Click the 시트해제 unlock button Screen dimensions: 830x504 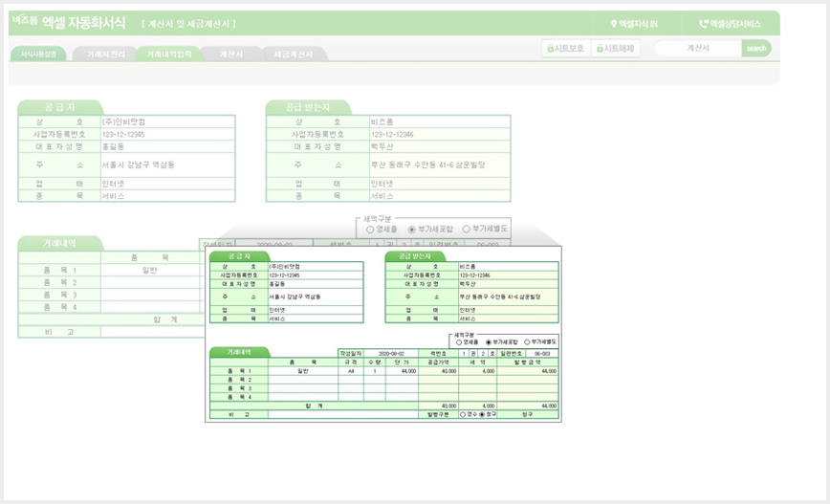pyautogui.click(x=616, y=48)
